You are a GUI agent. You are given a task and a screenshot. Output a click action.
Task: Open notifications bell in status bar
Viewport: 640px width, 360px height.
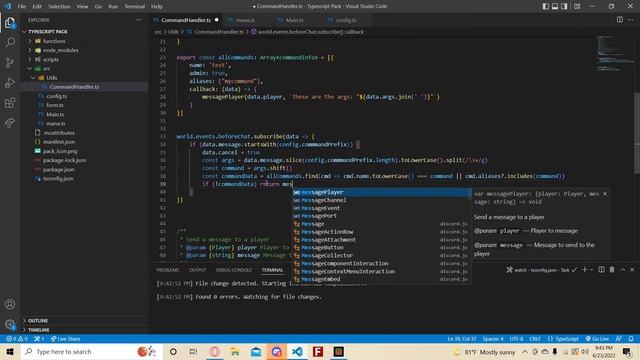point(631,339)
